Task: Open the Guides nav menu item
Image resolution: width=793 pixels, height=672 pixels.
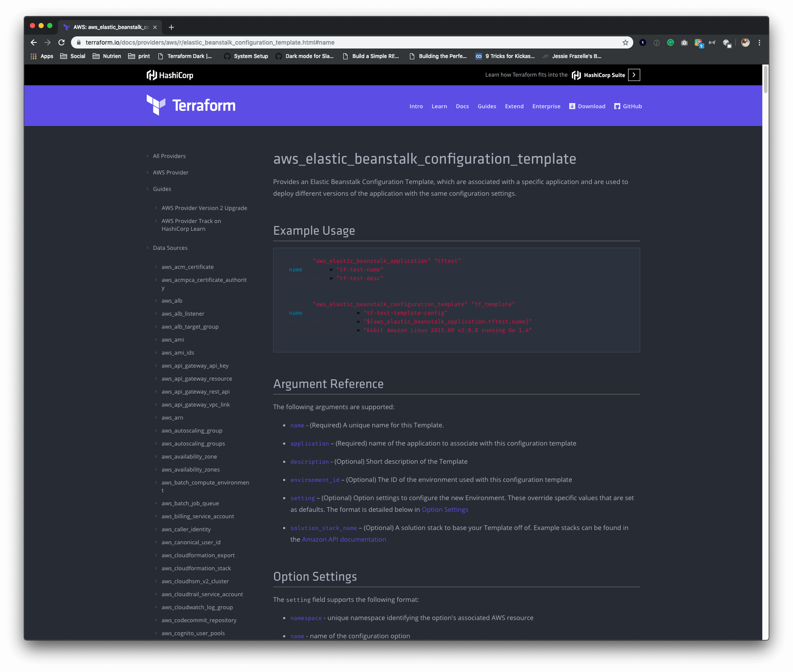Action: click(487, 106)
